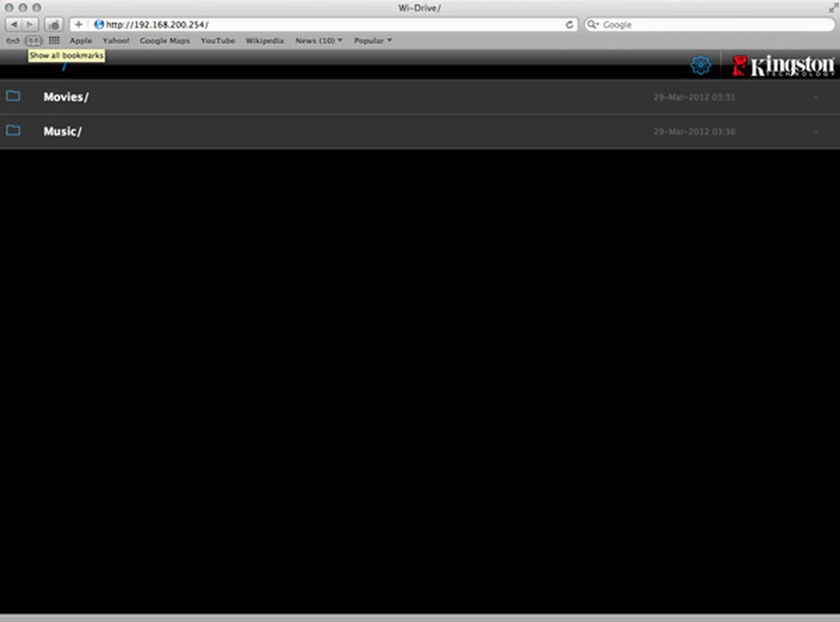The height and width of the screenshot is (622, 840).
Task: Click the Movies folder icon
Action: [x=13, y=96]
